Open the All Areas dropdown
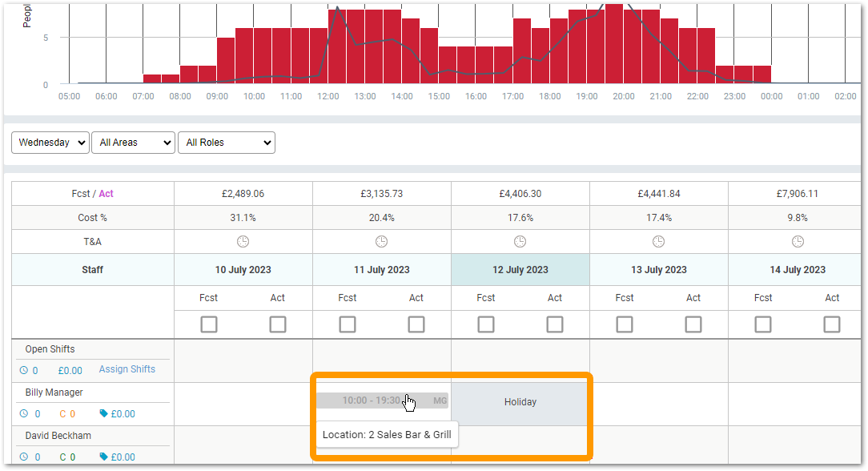This screenshot has height=471, width=868. coord(133,142)
